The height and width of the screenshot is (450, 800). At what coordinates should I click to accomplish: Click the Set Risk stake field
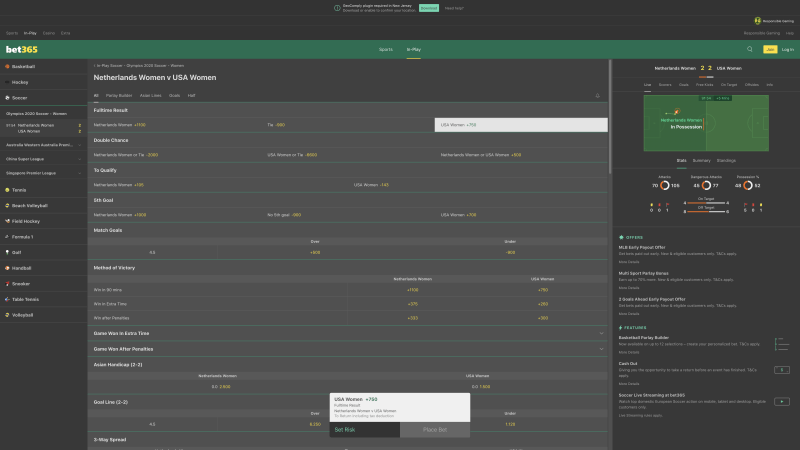(x=364, y=429)
